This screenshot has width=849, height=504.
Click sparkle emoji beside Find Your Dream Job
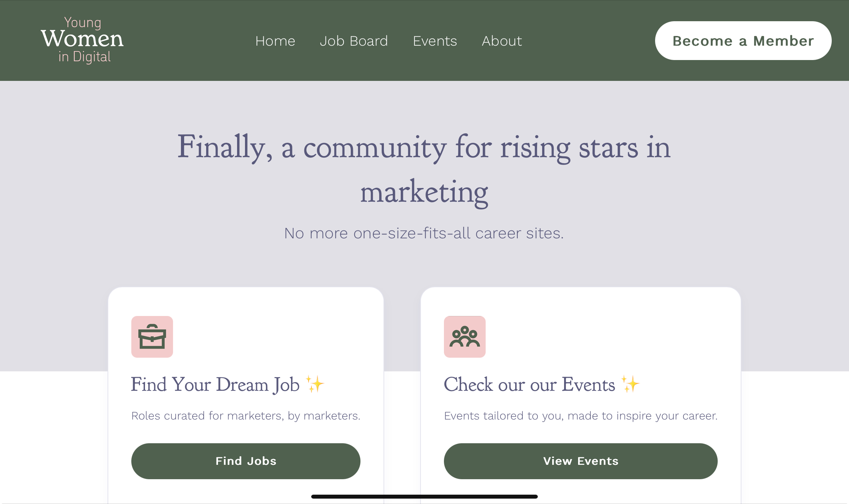pyautogui.click(x=315, y=384)
